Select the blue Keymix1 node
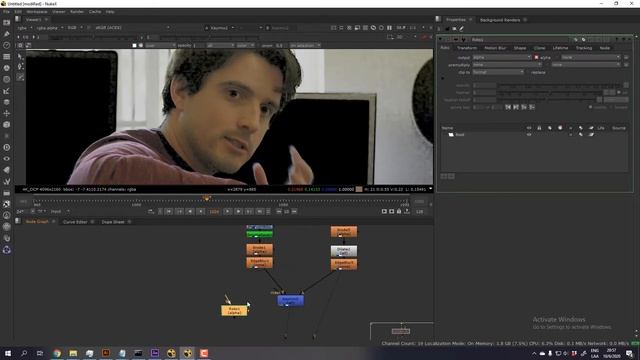640x360 pixels. tap(290, 301)
